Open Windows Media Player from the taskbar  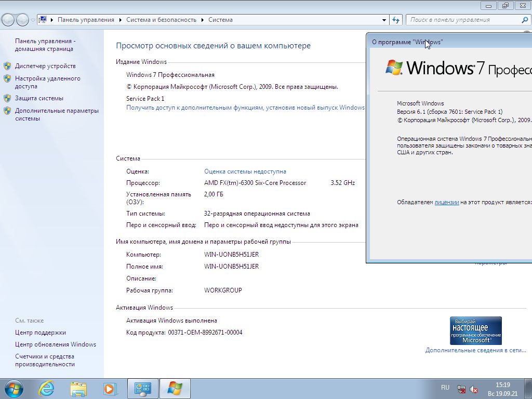[x=110, y=389]
